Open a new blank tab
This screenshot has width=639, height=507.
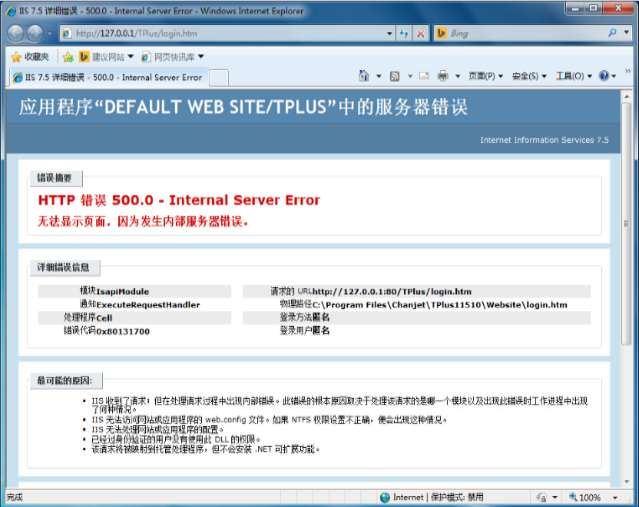click(x=219, y=77)
